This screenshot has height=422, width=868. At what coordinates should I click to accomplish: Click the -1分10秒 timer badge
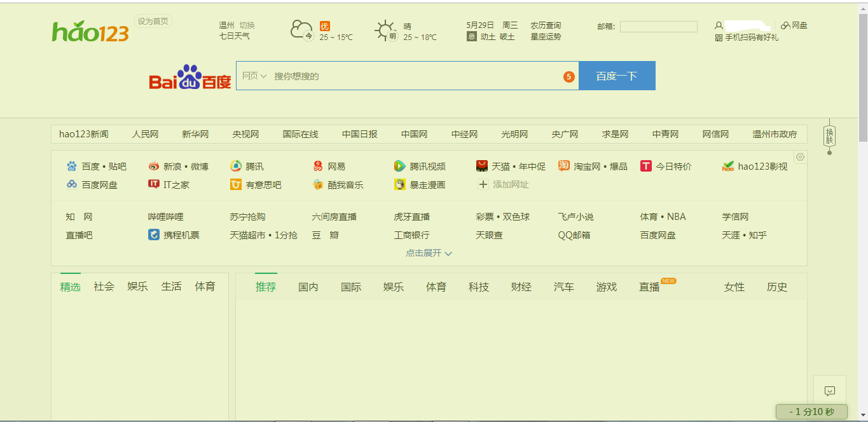[x=811, y=412]
